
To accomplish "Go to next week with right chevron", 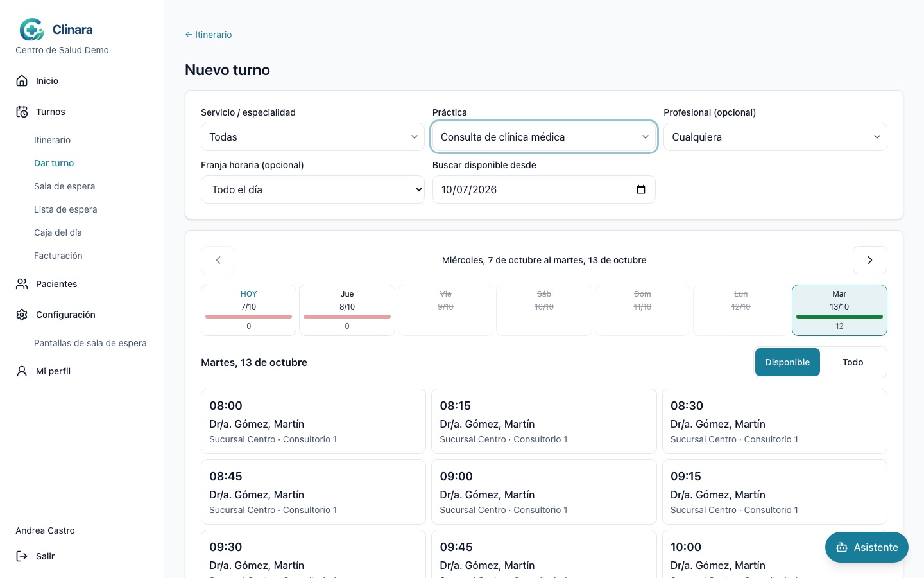I will [x=869, y=260].
